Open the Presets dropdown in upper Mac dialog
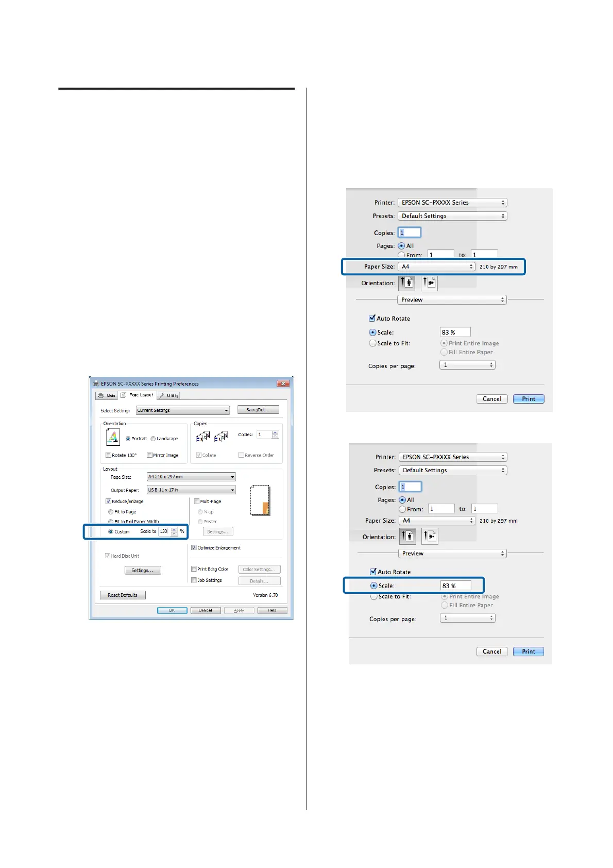613x868 pixels. 452,216
